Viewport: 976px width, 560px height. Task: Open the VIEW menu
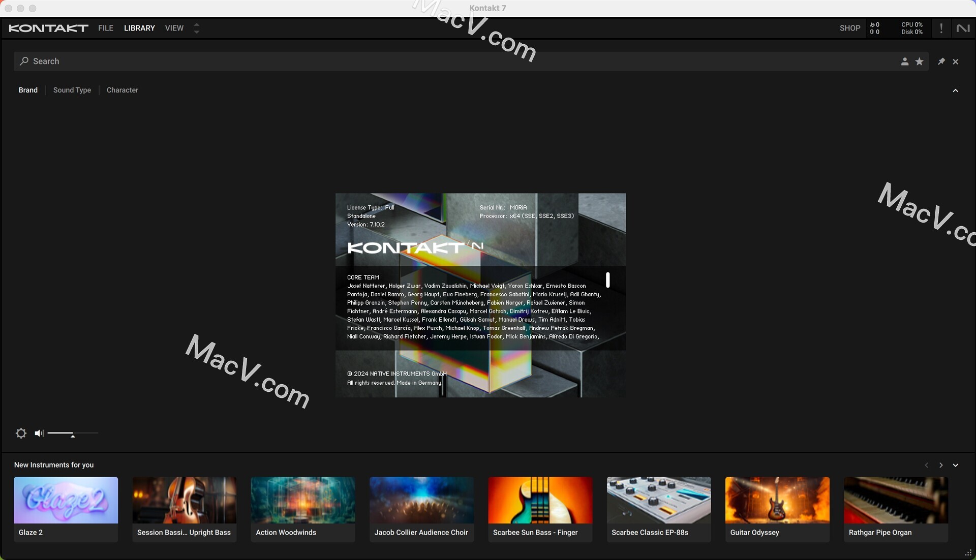pyautogui.click(x=174, y=28)
